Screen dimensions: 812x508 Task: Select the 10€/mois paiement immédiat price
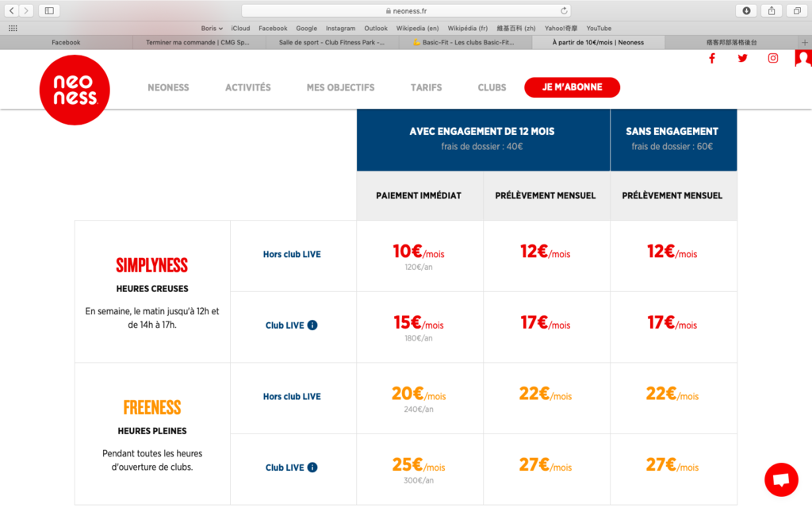click(419, 252)
